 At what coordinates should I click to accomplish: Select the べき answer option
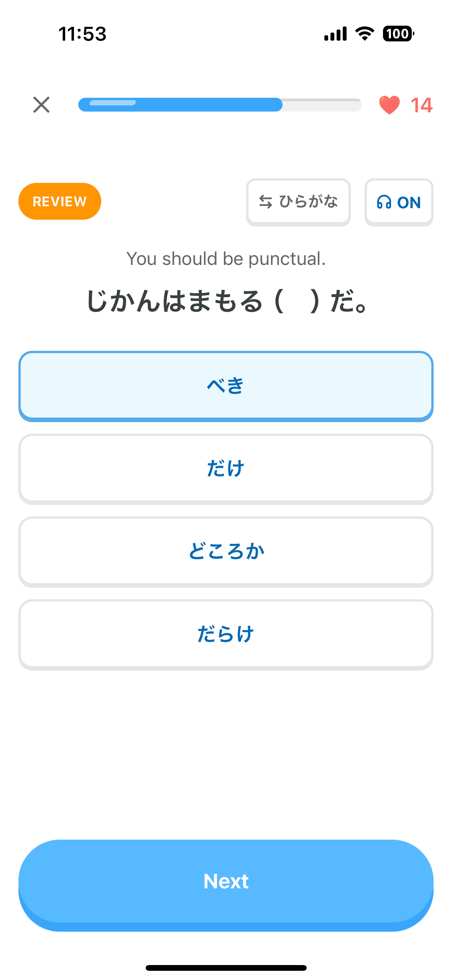pyautogui.click(x=226, y=386)
